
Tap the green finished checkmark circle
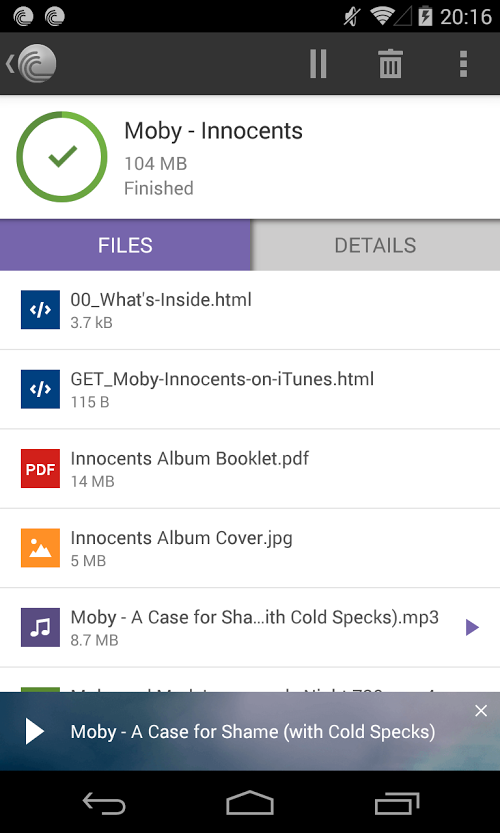[x=62, y=157]
